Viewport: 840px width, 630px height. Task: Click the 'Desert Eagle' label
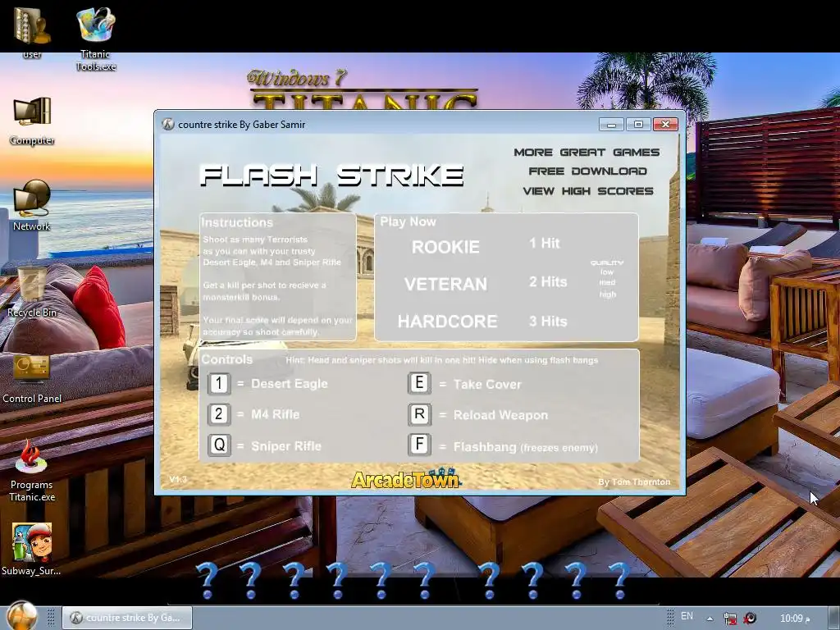(x=290, y=384)
